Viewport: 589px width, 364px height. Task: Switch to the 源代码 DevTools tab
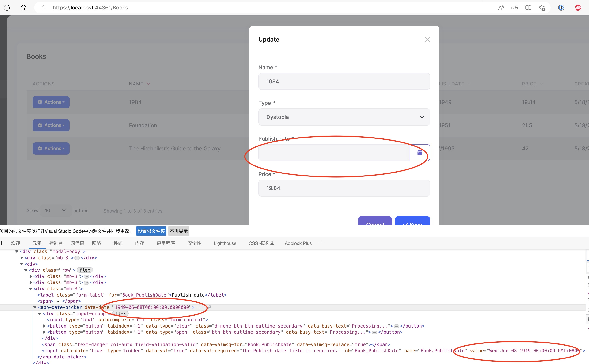coord(77,243)
